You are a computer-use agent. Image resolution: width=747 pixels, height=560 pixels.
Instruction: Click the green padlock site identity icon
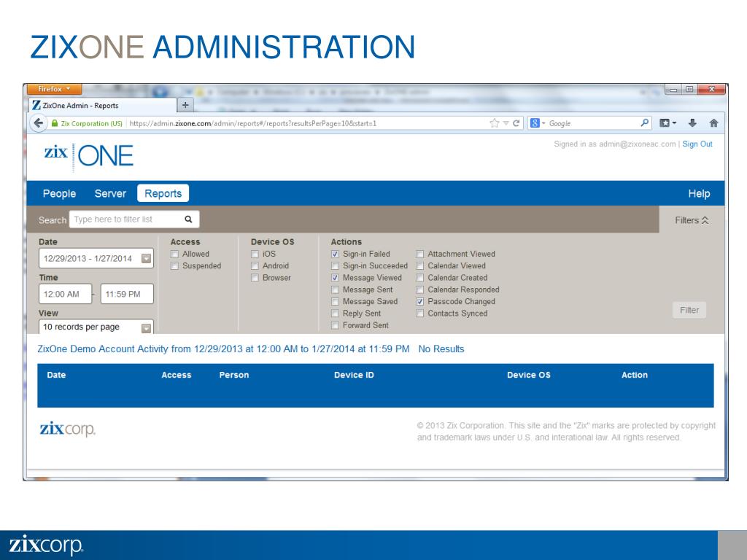tap(54, 123)
